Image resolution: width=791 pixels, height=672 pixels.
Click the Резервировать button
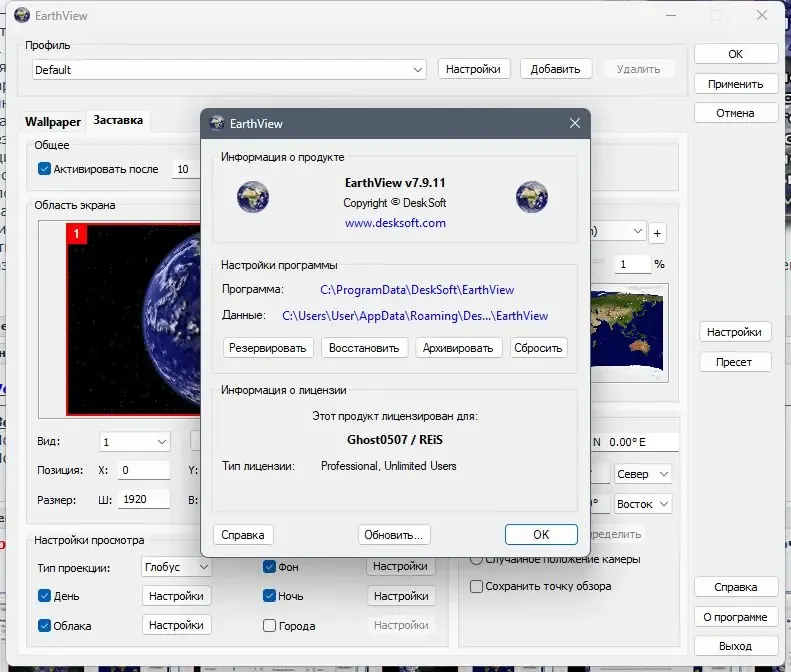click(268, 348)
